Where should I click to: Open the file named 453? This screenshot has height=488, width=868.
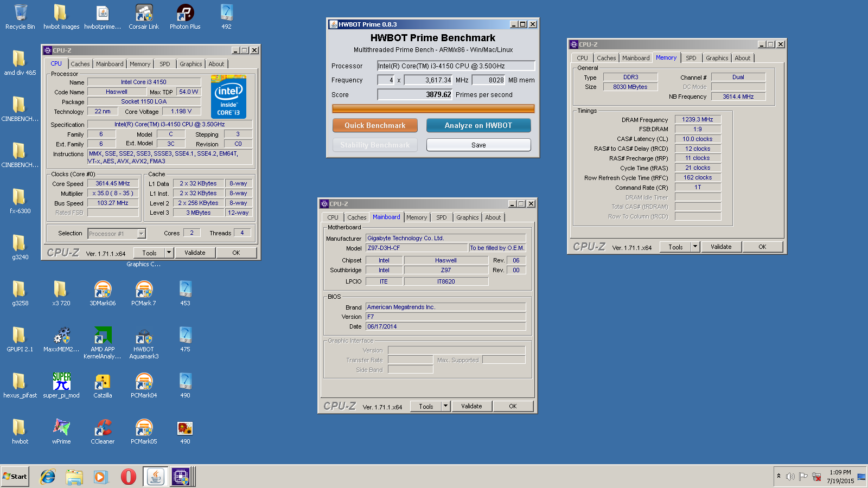(185, 293)
